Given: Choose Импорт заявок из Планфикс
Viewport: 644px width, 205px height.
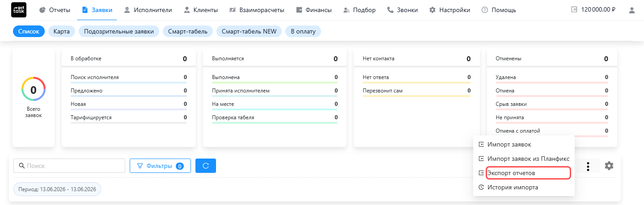Looking at the screenshot, I should 524,159.
